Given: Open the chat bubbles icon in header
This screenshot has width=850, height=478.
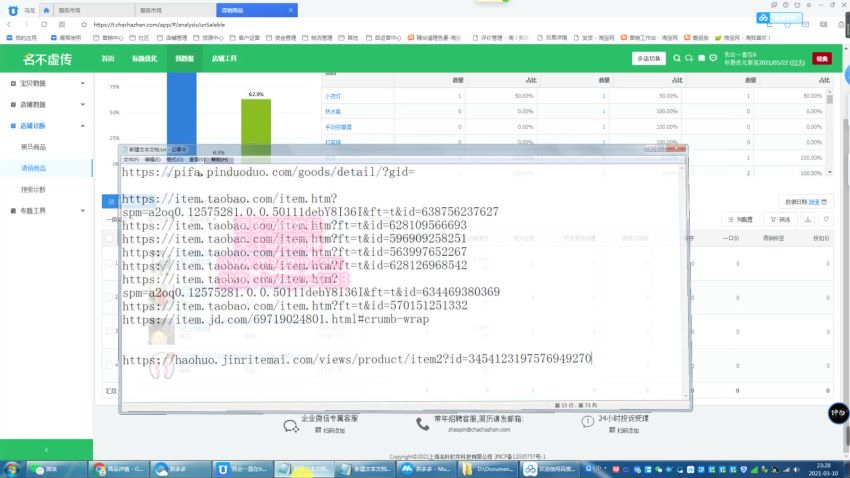Looking at the screenshot, I should coord(688,58).
